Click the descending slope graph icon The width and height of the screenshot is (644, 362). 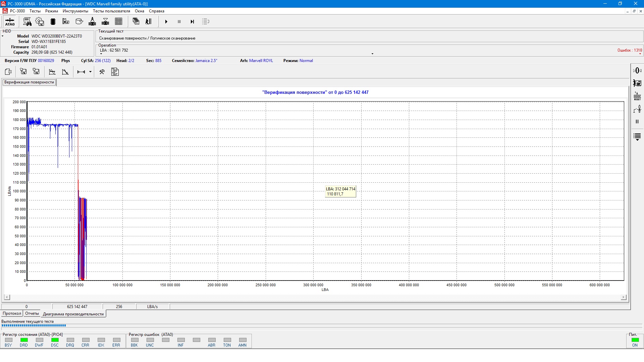coord(65,72)
